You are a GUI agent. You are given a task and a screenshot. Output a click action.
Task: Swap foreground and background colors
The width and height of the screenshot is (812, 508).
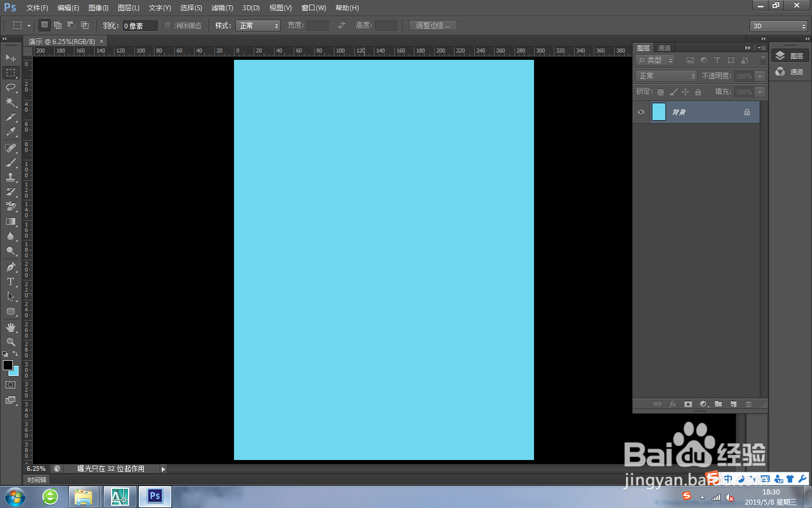tap(15, 353)
